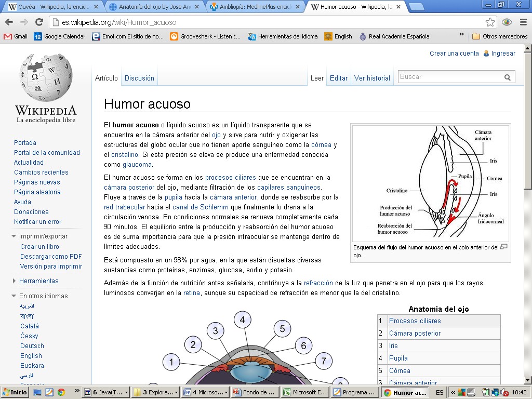Image resolution: width=532 pixels, height=399 pixels.
Task: Show hidden bookmarks via the chevron
Action: point(461,35)
